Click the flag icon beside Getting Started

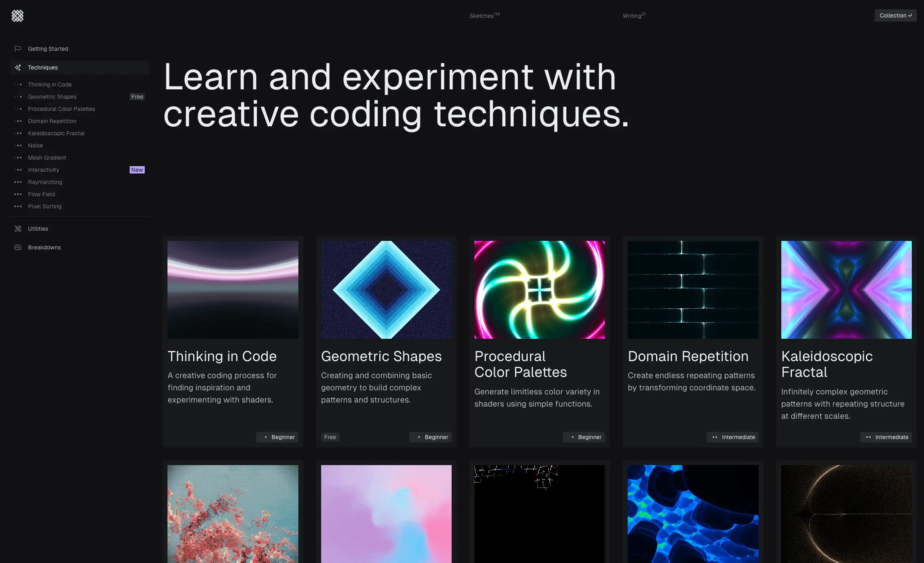18,49
